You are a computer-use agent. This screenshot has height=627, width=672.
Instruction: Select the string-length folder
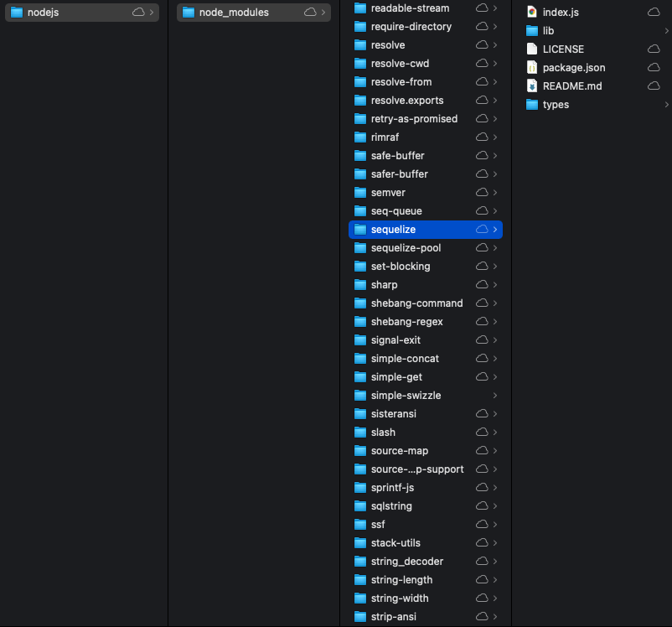point(426,580)
